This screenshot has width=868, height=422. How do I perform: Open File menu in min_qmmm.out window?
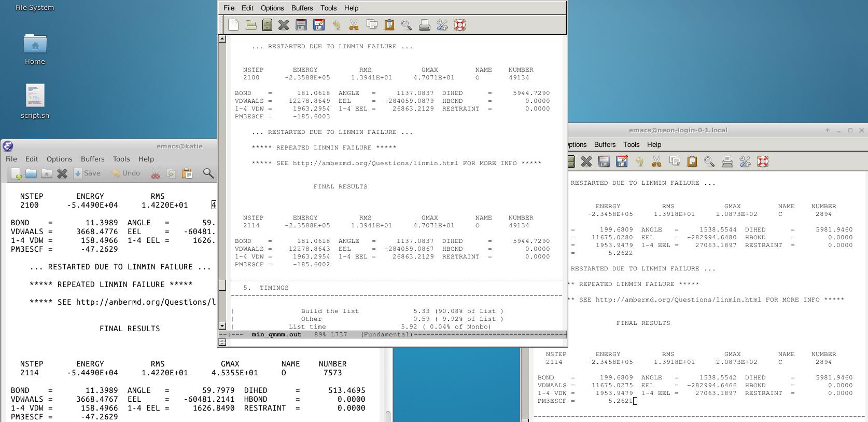tap(229, 8)
